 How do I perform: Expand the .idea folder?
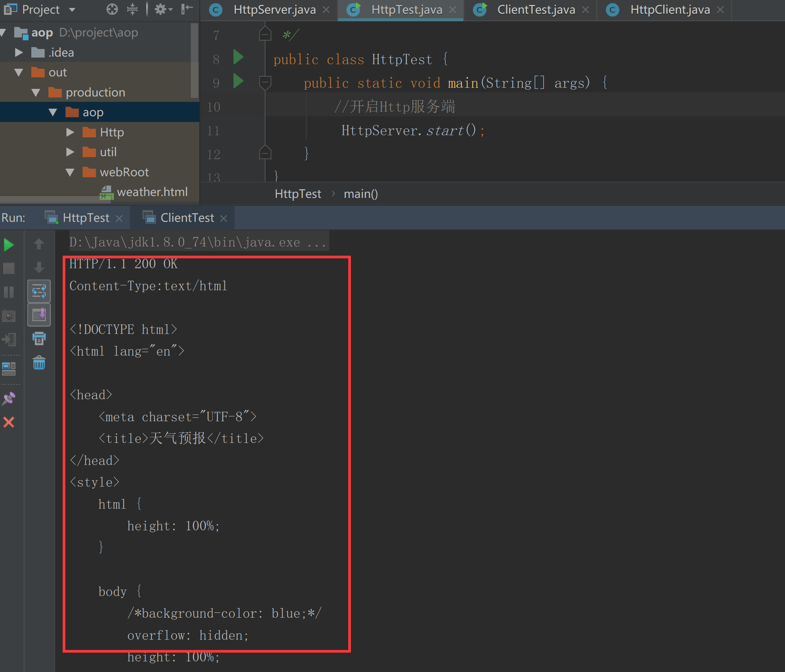click(19, 52)
